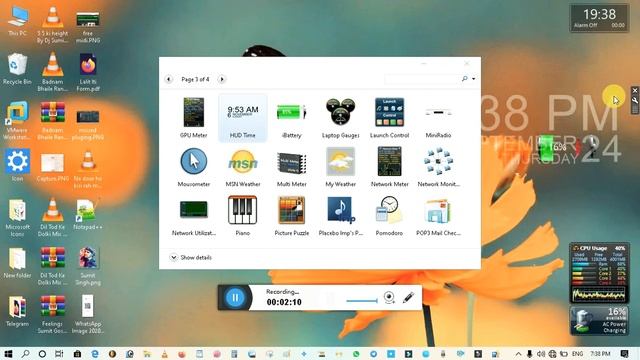Viewport: 640px width, 360px height.
Task: Select the Picture Puzzle gadget
Action: pos(291,216)
